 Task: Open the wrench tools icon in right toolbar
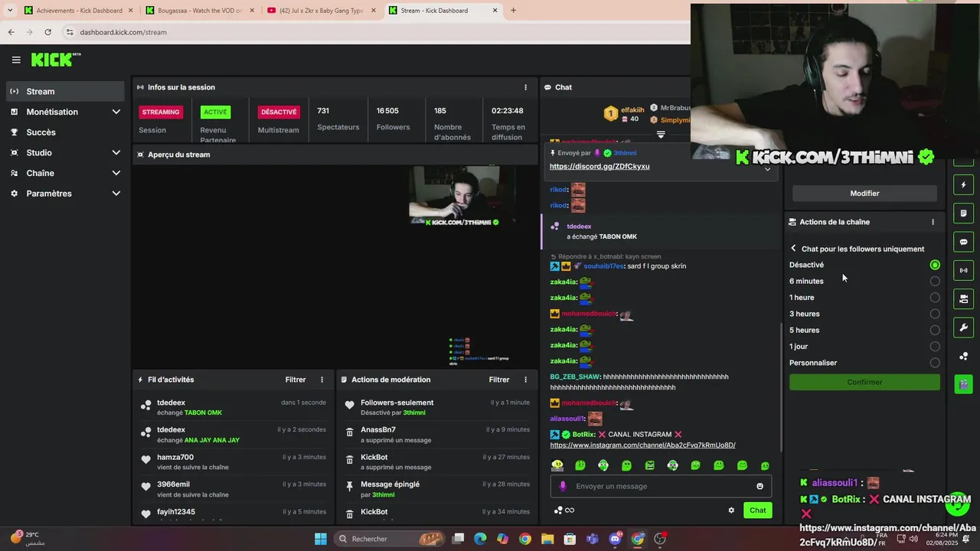coord(963,328)
